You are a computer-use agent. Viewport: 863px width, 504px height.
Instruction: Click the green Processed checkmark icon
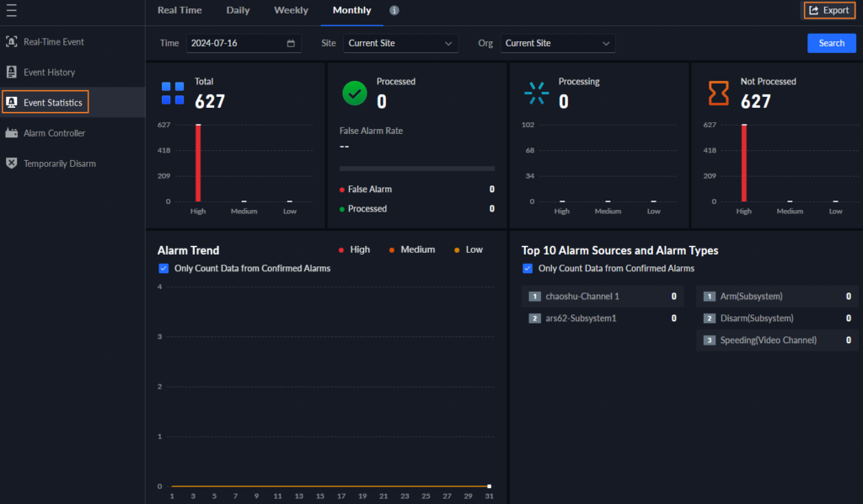tap(355, 93)
